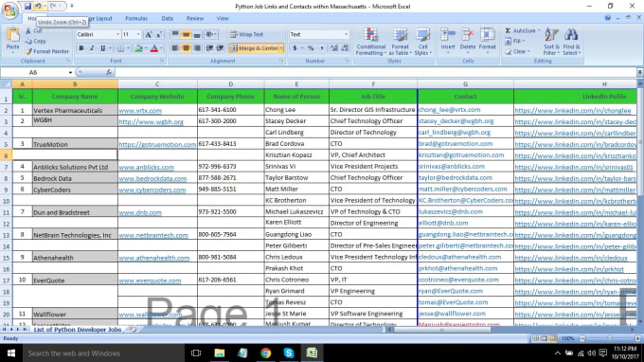Open the font size dropdown
Image resolution: width=644 pixels, height=362 pixels.
pos(138,34)
